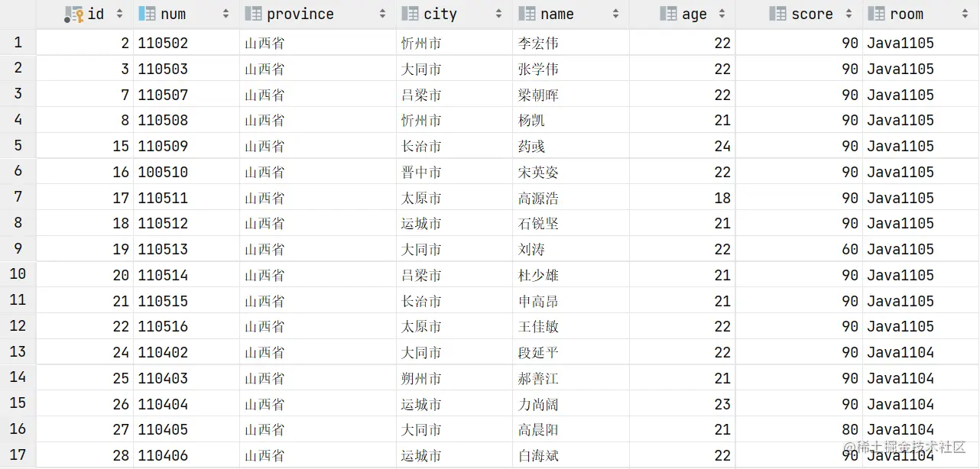Click the key icon of the id column
Screen dimensions: 980x469
pos(74,14)
